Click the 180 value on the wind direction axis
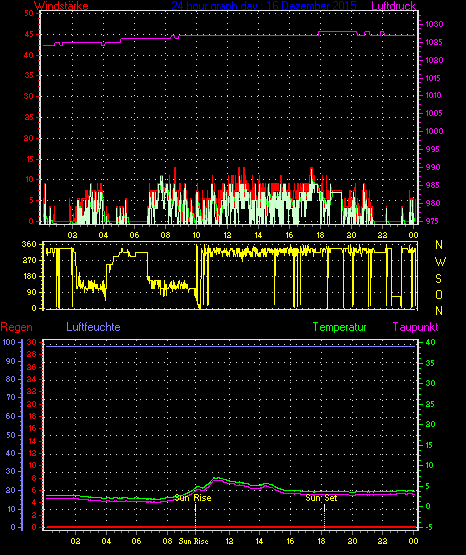This screenshot has height=555, width=466. (x=29, y=276)
